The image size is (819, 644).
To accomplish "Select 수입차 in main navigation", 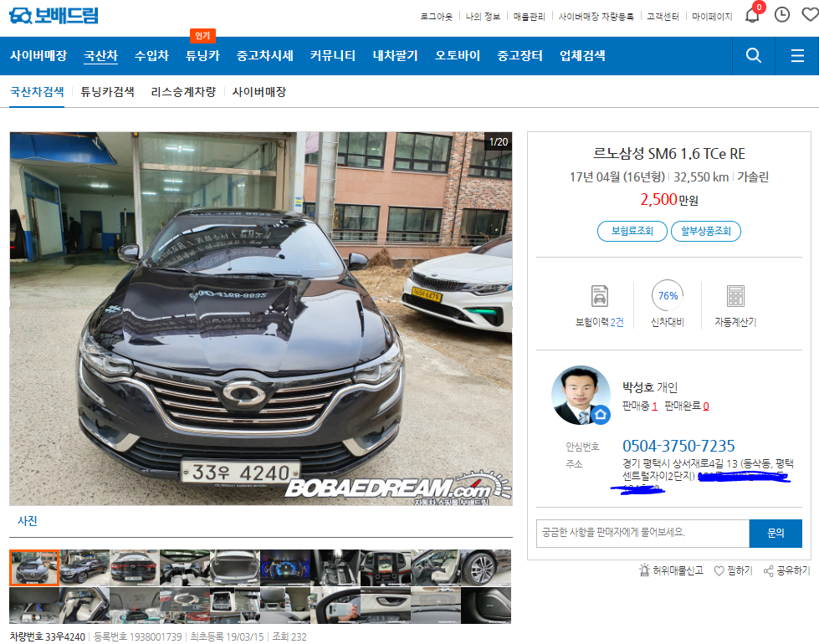I will (x=151, y=55).
